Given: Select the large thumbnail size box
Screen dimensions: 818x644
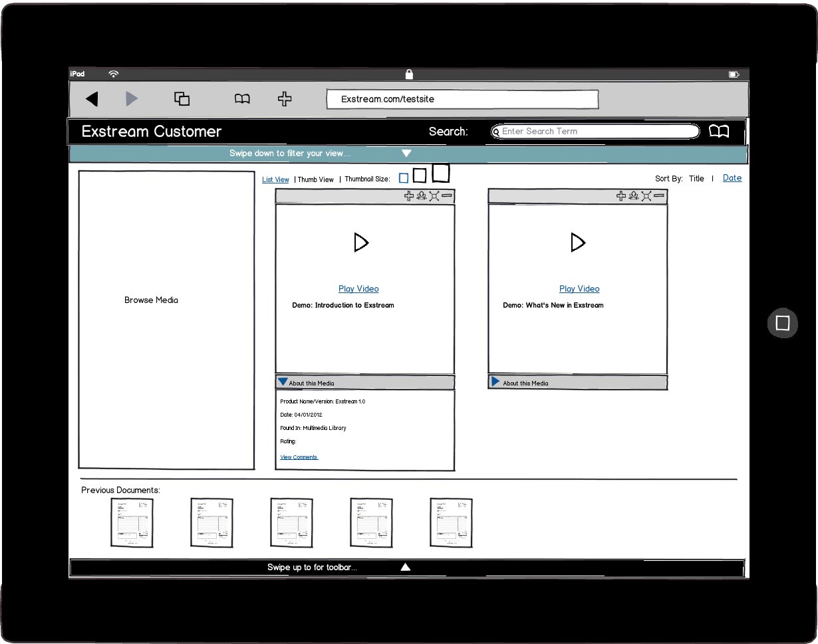Looking at the screenshot, I should click(440, 173).
